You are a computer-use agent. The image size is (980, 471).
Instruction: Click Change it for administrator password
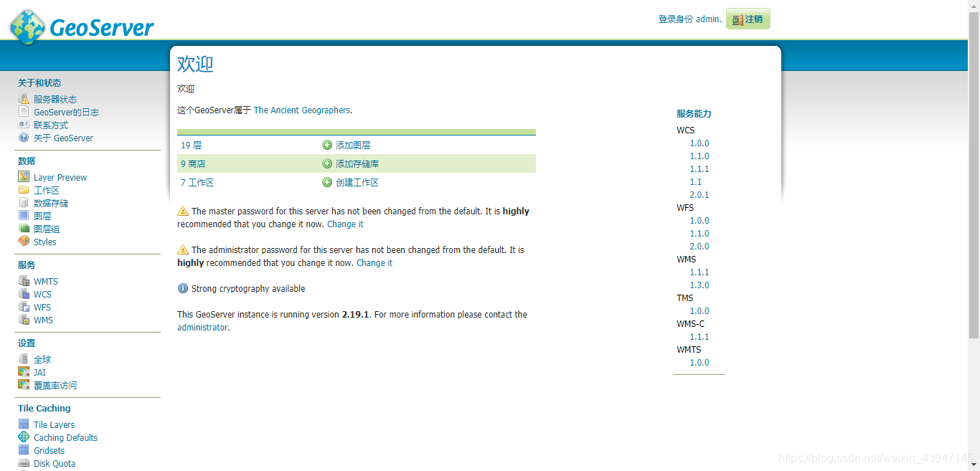point(374,263)
